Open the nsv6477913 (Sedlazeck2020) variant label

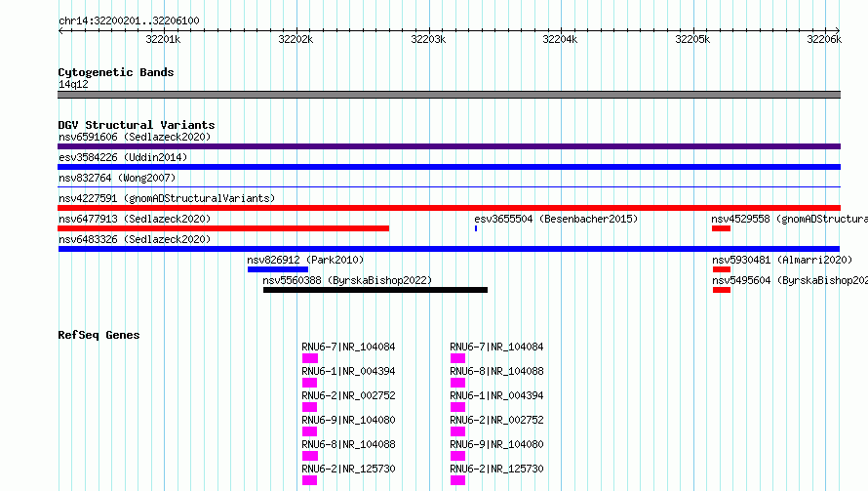coord(135,219)
